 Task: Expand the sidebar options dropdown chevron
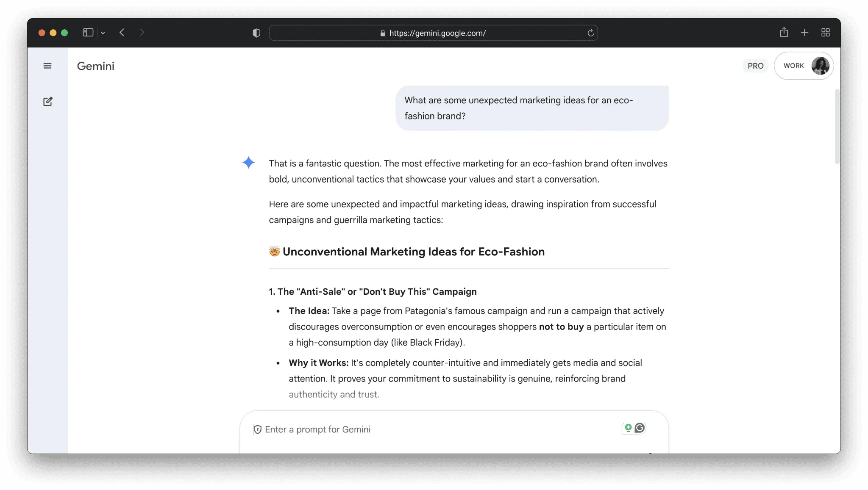click(x=103, y=33)
